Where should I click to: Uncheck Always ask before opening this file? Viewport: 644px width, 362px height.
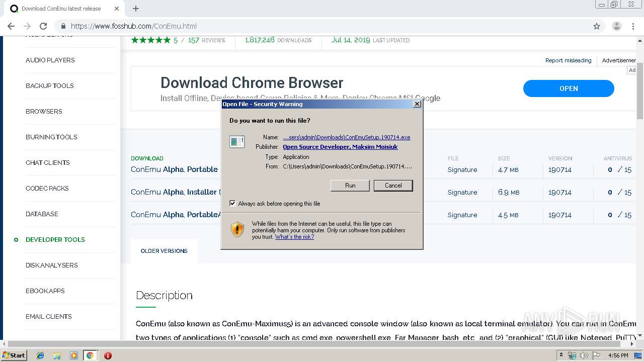point(232,203)
